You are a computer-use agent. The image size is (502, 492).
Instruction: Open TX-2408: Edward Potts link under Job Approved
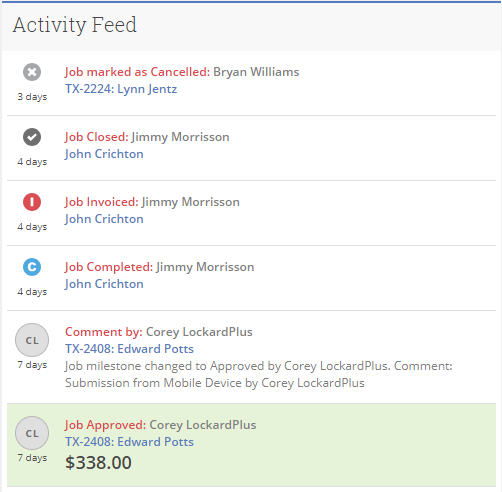pos(129,442)
